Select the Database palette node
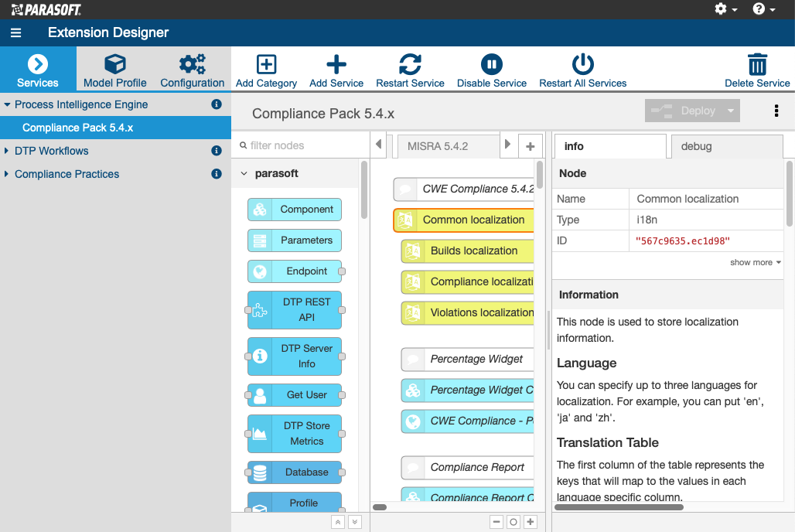The height and width of the screenshot is (532, 795). [295, 472]
